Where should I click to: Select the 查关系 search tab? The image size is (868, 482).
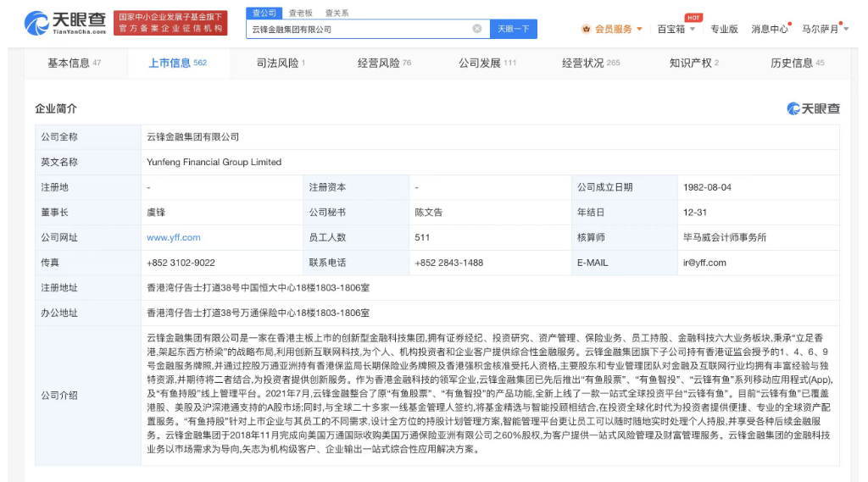pos(337,13)
